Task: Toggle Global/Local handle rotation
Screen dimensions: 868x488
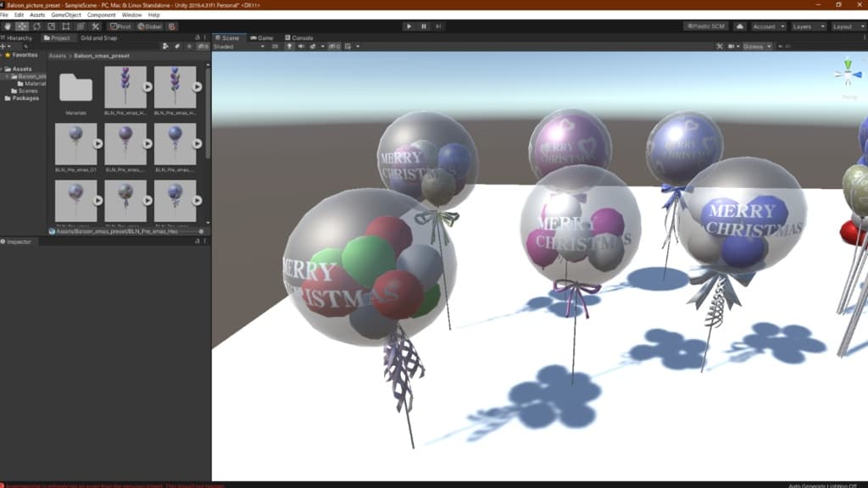Action: click(x=149, y=26)
